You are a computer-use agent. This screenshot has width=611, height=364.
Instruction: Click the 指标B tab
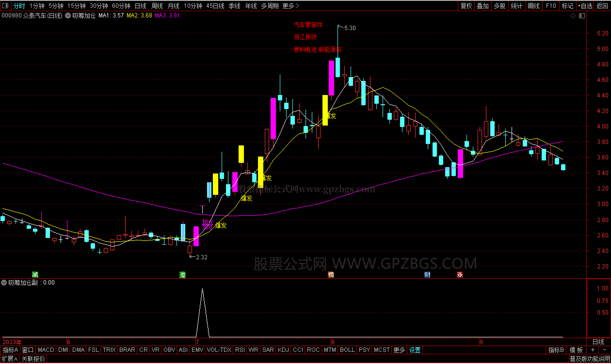[x=556, y=350]
